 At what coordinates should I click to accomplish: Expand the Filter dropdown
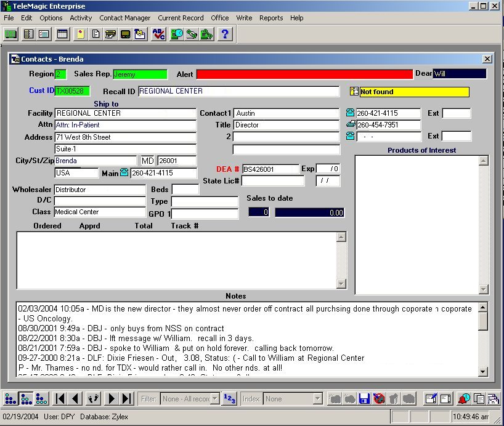pyautogui.click(x=214, y=399)
